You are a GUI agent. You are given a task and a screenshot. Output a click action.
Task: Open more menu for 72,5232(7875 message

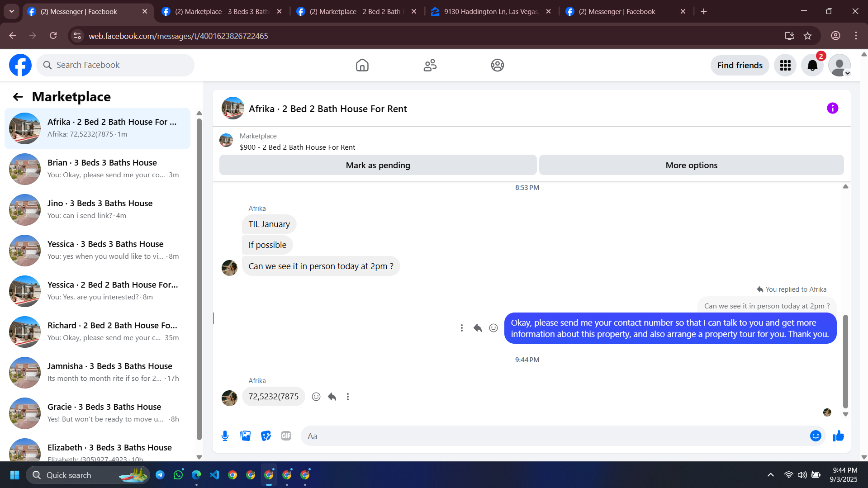348,397
